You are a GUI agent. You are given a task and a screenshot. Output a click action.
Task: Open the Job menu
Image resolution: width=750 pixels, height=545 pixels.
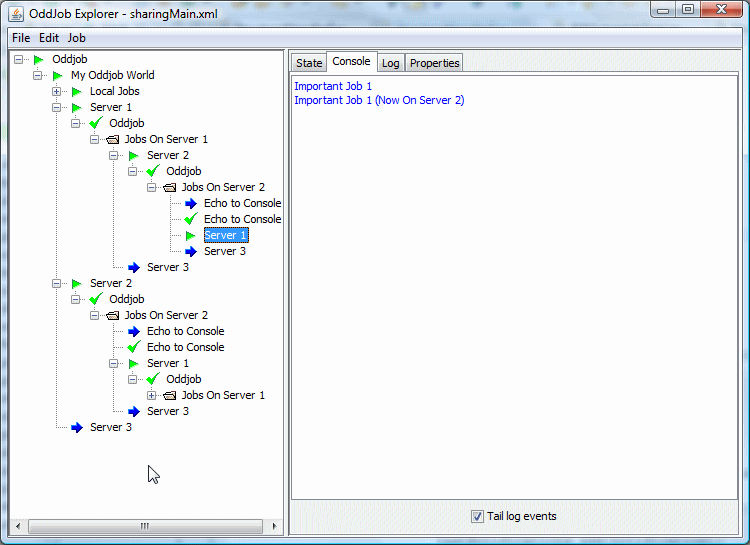pos(77,38)
